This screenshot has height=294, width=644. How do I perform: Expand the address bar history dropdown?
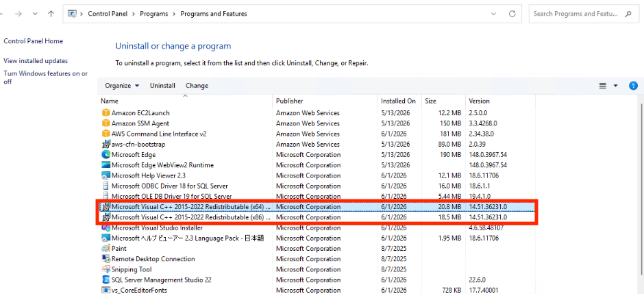(493, 14)
